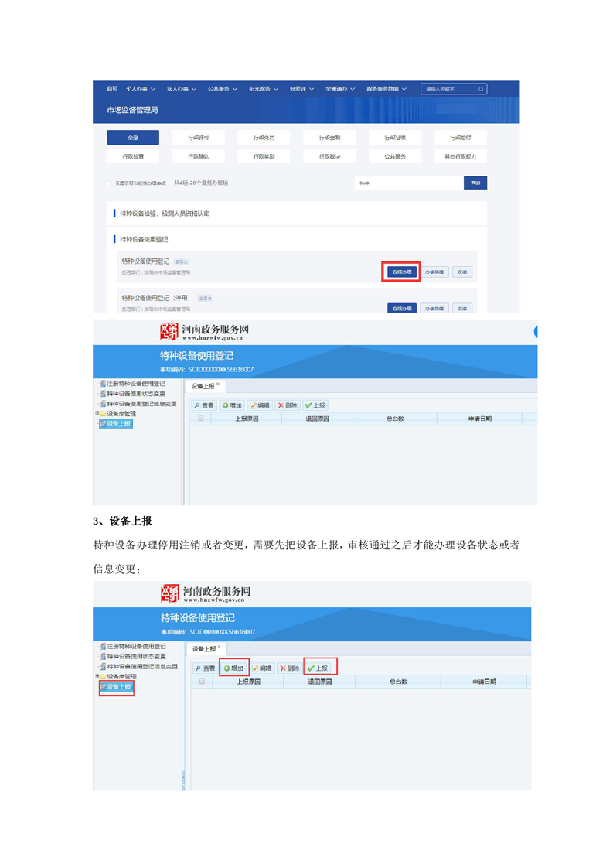Open the 公共服务 dropdown in the top navigation

pos(223,88)
